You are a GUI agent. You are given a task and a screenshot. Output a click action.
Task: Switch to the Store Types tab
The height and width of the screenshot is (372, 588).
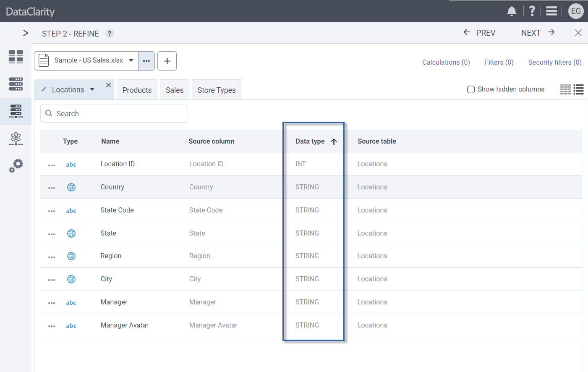tap(217, 90)
